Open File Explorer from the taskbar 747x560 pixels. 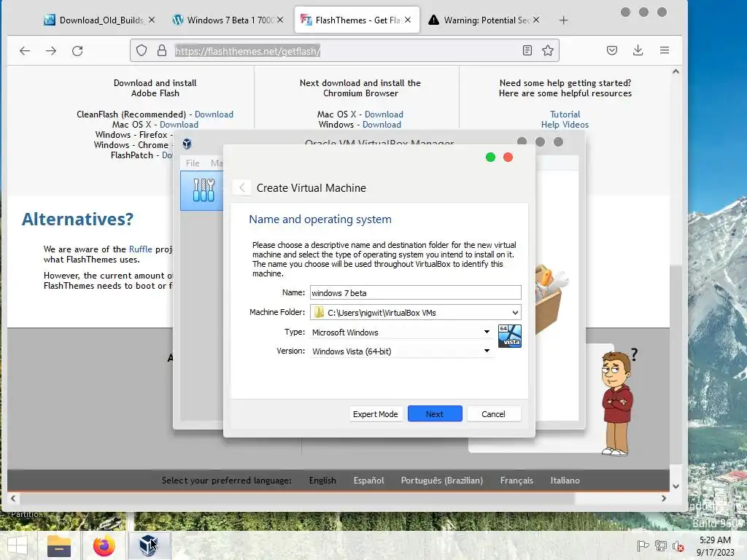(x=58, y=545)
